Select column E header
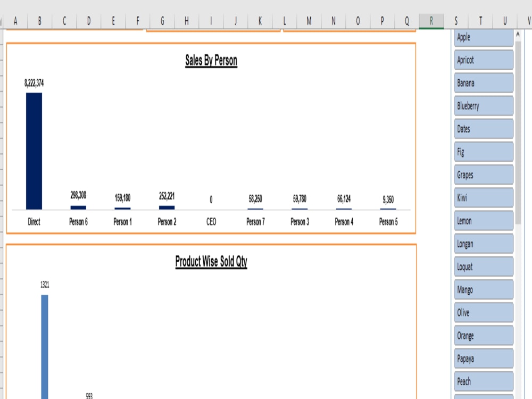This screenshot has width=532, height=399. [113, 21]
